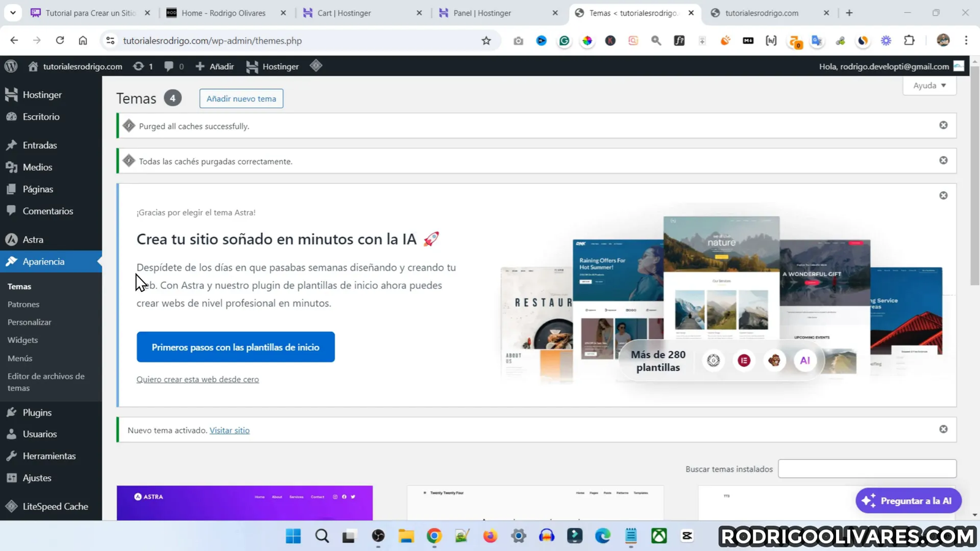Viewport: 980px width, 551px height.
Task: Open the WordPress logo menu in admin bar
Action: pyautogui.click(x=10, y=66)
